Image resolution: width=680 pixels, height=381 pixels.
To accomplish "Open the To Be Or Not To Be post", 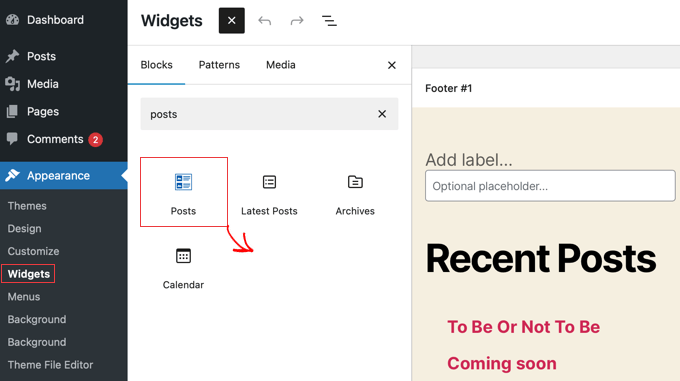I will (x=523, y=327).
